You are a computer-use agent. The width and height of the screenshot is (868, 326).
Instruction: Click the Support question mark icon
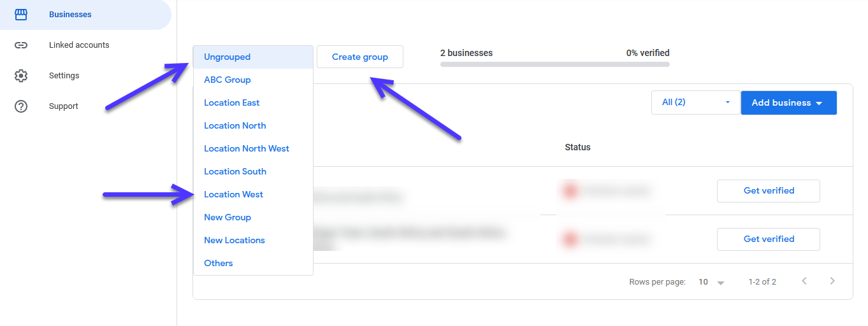click(x=21, y=106)
